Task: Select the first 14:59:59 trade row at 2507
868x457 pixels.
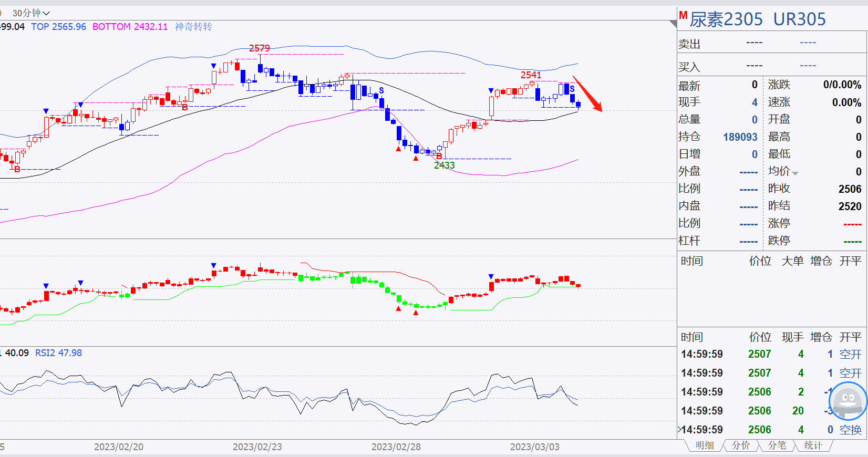Action: pyautogui.click(x=771, y=355)
